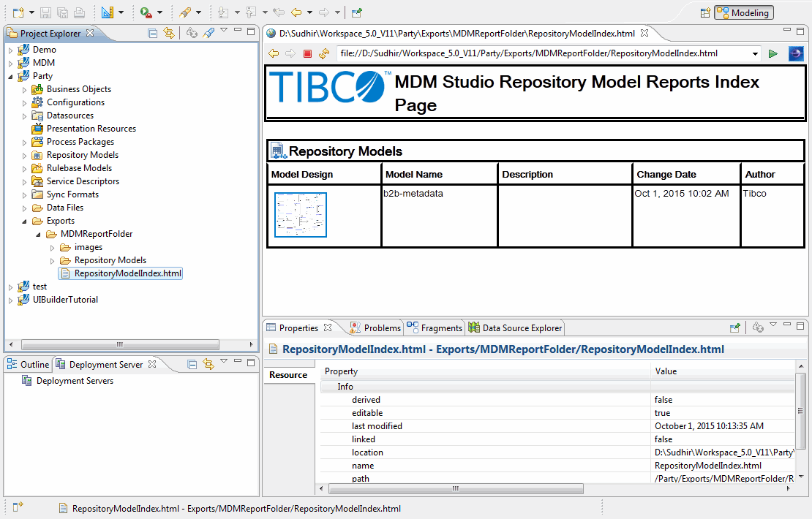Collapse All in Deployment Server view
The image size is (812, 519).
pyautogui.click(x=192, y=365)
